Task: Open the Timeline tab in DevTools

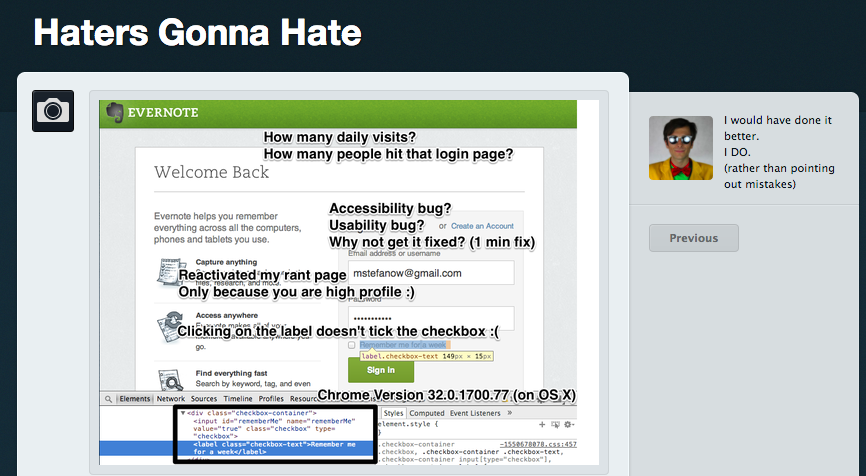Action: click(237, 399)
